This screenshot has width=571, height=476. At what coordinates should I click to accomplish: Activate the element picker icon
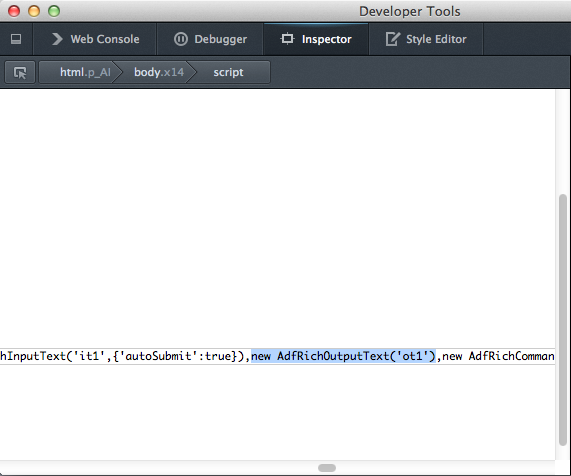click(20, 72)
